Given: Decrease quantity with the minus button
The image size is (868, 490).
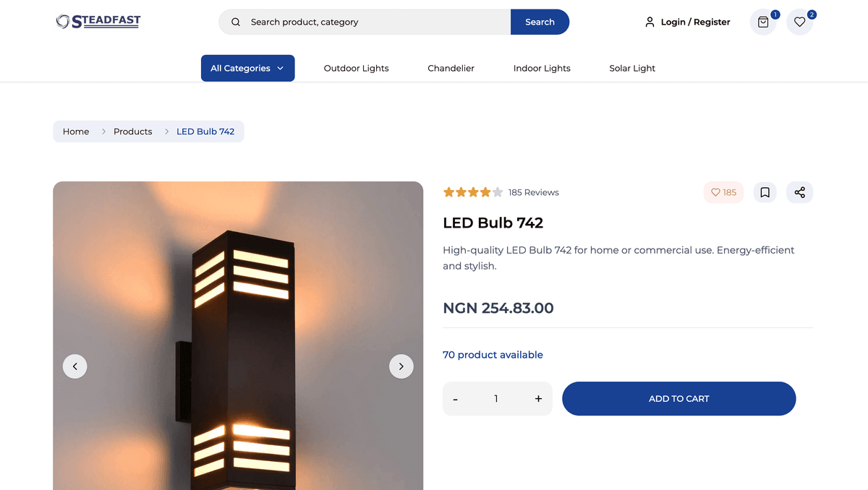Looking at the screenshot, I should pyautogui.click(x=456, y=399).
